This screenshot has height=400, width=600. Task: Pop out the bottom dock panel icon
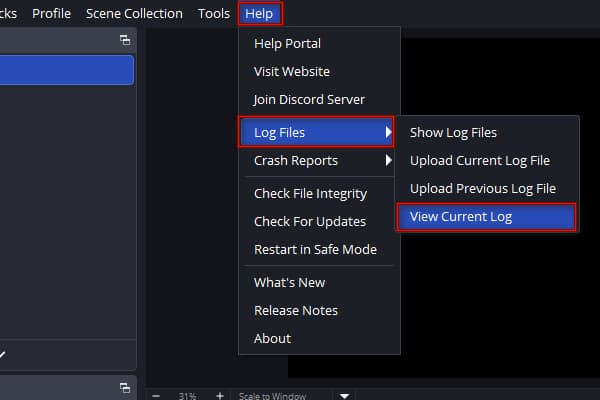coord(125,388)
